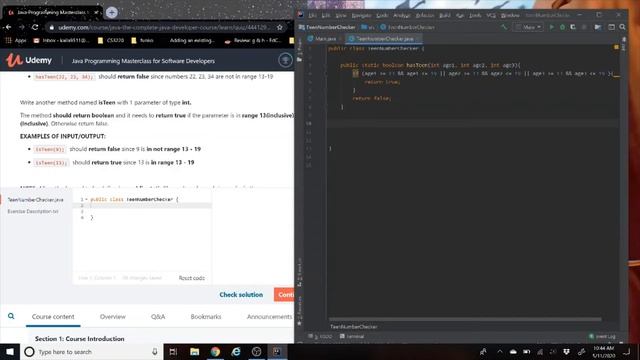The width and height of the screenshot is (640, 360).
Task: Go forward in Chrome
Action: (22, 27)
